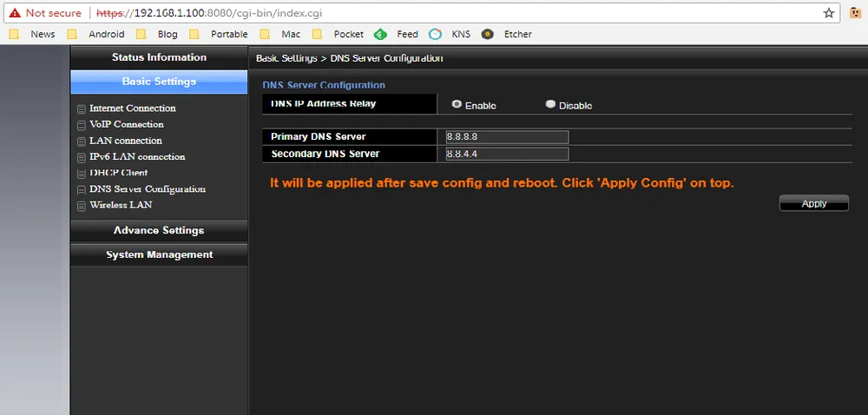This screenshot has width=868, height=415.
Task: Go to Wireless LAN settings
Action: point(121,205)
